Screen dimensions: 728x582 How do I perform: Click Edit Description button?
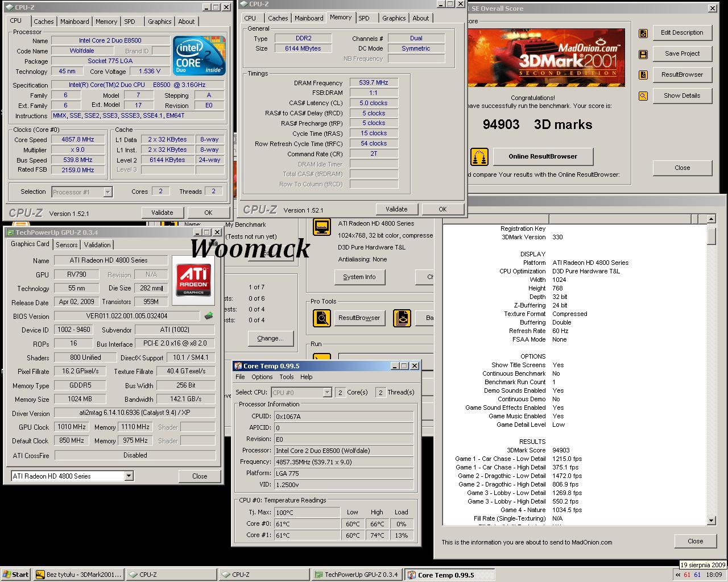(682, 32)
